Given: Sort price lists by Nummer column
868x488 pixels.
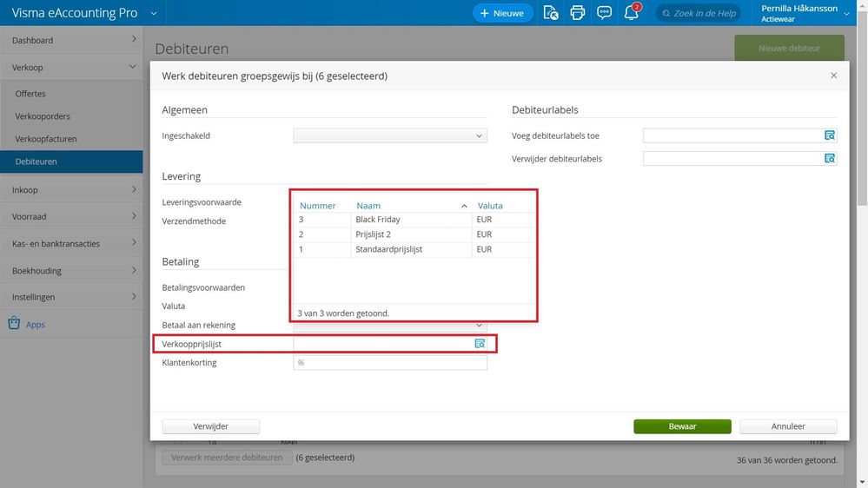Looking at the screenshot, I should click(318, 206).
